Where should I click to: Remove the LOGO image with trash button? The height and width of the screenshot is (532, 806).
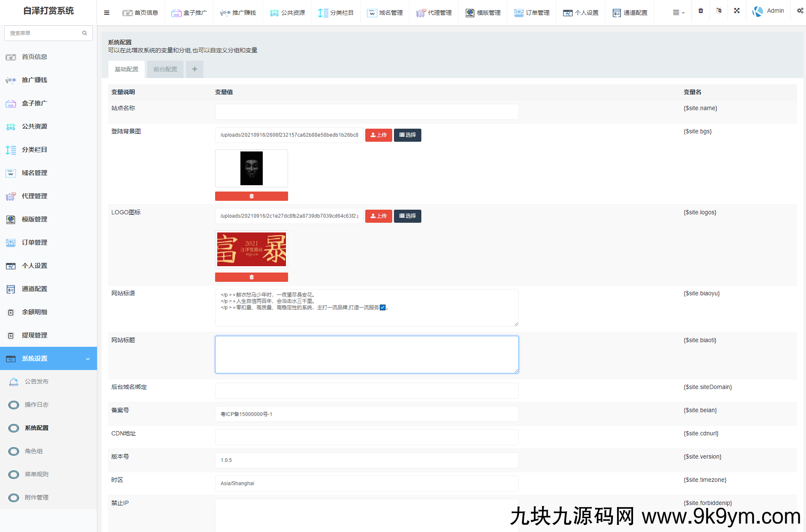click(x=251, y=277)
